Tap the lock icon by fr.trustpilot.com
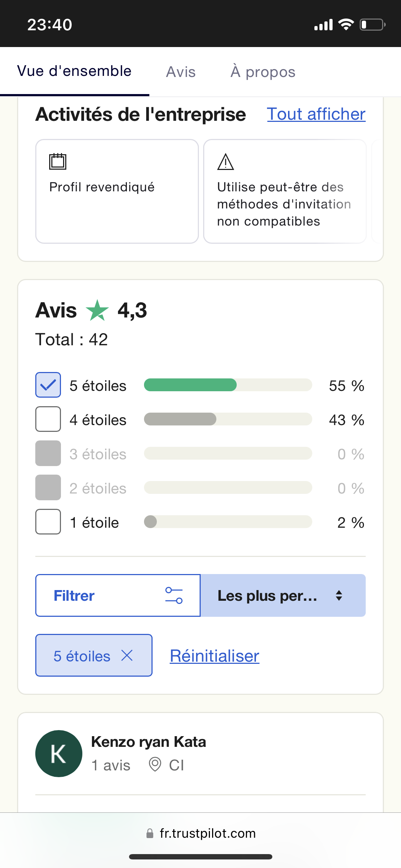This screenshot has height=868, width=401. 150,833
